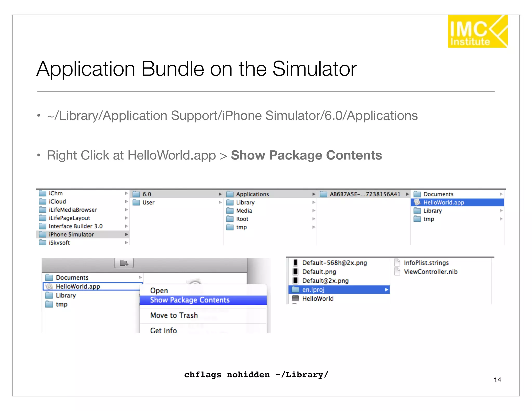Expand the AB6B7A5E folder arrow
This screenshot has height=411, width=532.
click(408, 194)
